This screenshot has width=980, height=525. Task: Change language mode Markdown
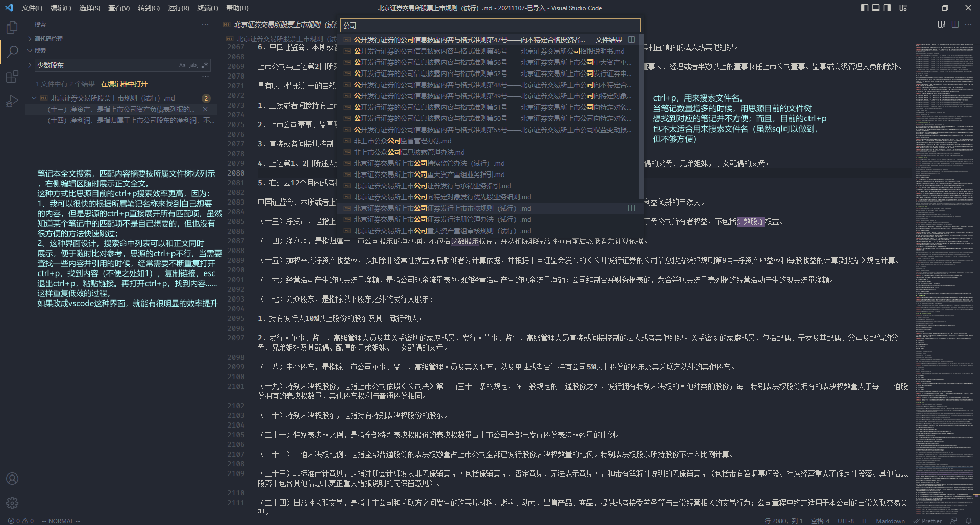[890, 521]
